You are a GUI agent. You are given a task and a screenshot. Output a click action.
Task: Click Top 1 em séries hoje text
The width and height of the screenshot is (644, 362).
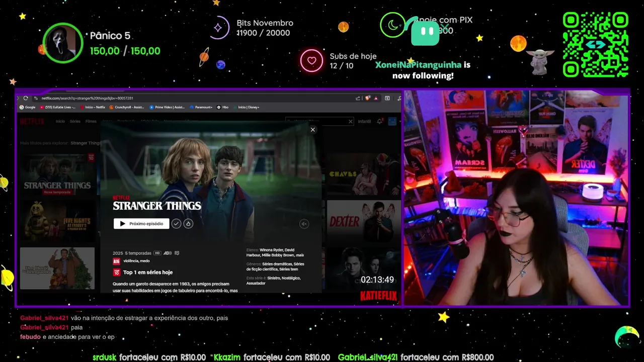click(148, 272)
